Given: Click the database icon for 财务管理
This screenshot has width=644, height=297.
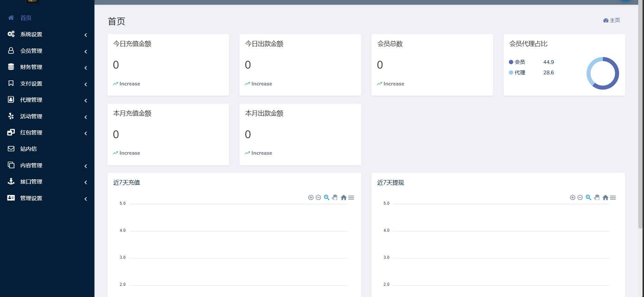Looking at the screenshot, I should [11, 67].
